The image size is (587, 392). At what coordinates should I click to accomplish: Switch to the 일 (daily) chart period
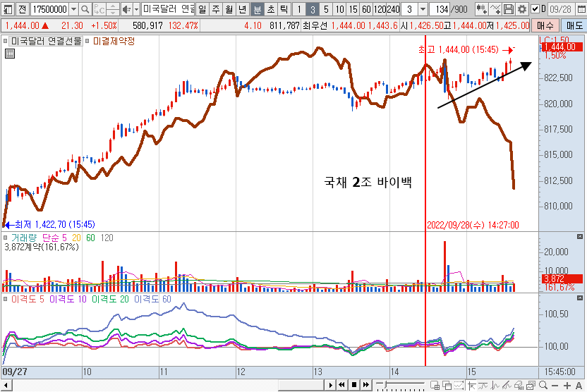coord(203,9)
